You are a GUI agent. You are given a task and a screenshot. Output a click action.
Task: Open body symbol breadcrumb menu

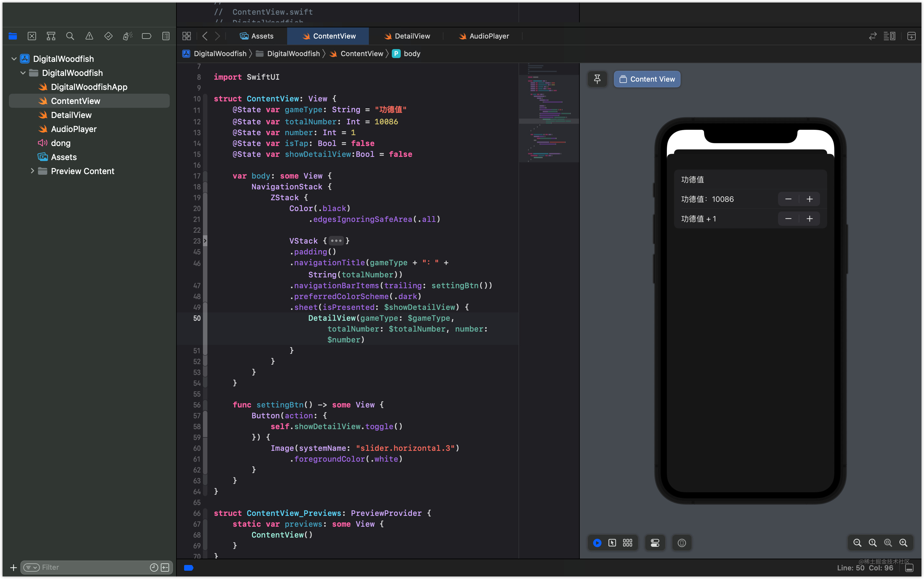coord(406,54)
